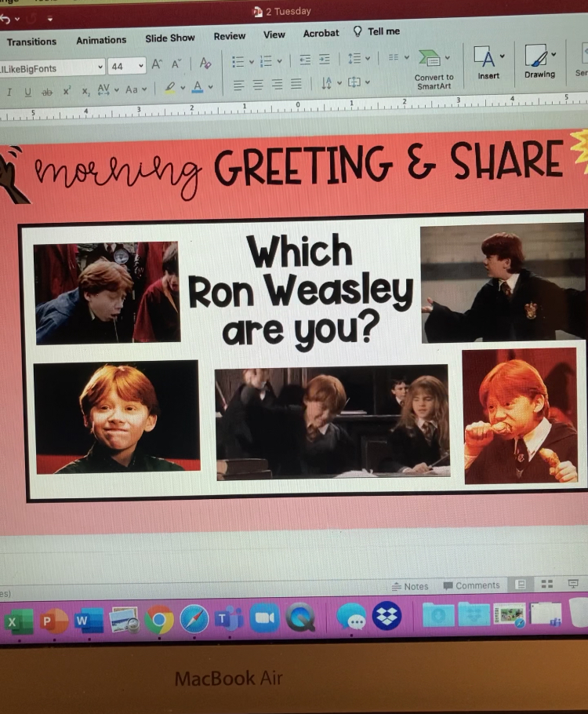Open the columns dropdown
588x714 pixels.
[x=399, y=57]
